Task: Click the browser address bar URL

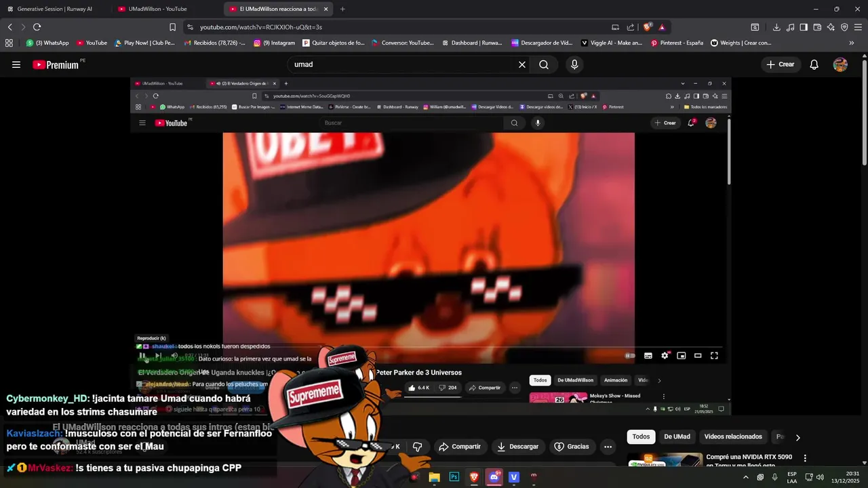Action: [261, 27]
